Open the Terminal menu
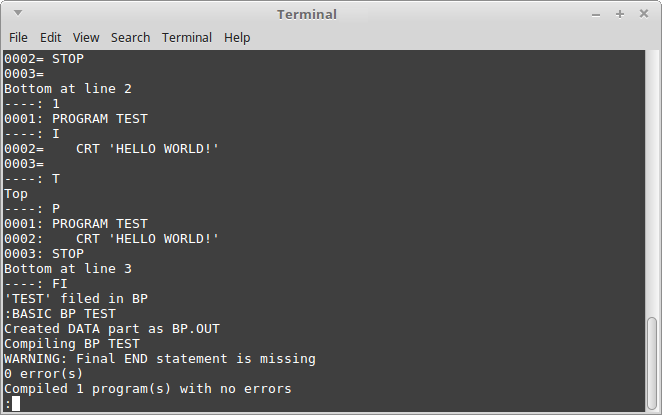 [187, 38]
